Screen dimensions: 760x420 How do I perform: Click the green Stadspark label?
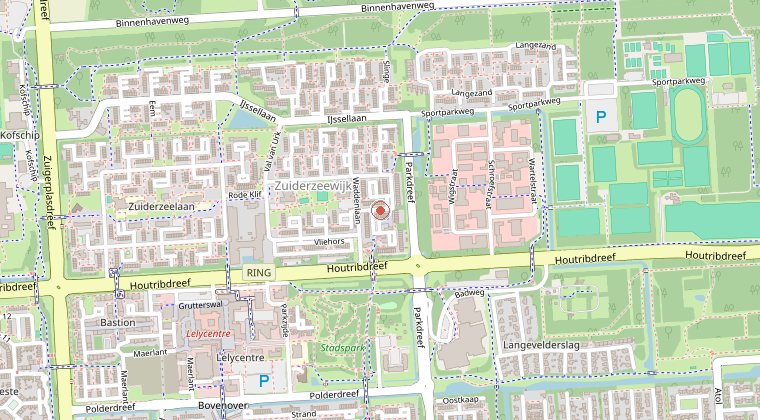343,348
